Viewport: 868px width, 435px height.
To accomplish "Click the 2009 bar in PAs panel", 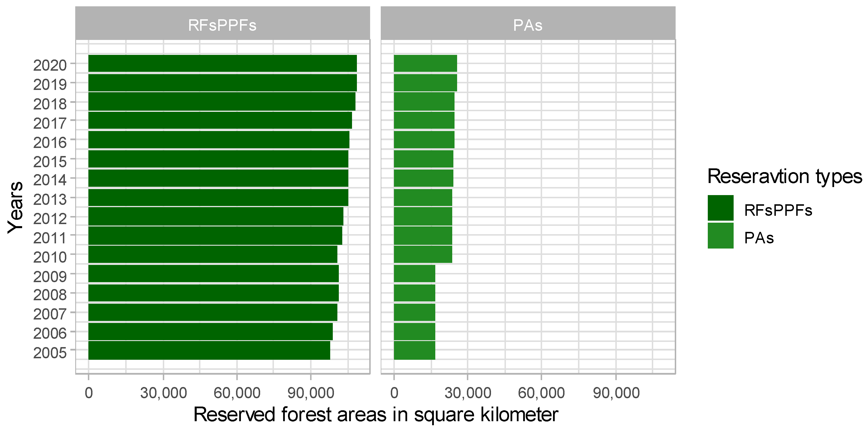I will 414,274.
